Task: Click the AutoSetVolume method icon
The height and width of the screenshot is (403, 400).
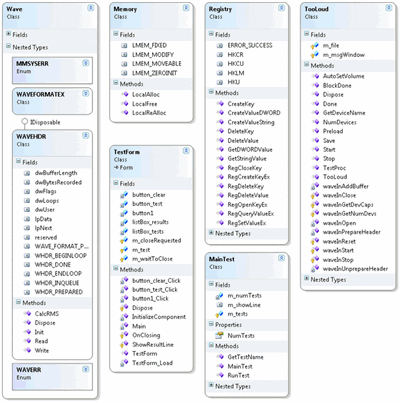Action: click(x=316, y=76)
